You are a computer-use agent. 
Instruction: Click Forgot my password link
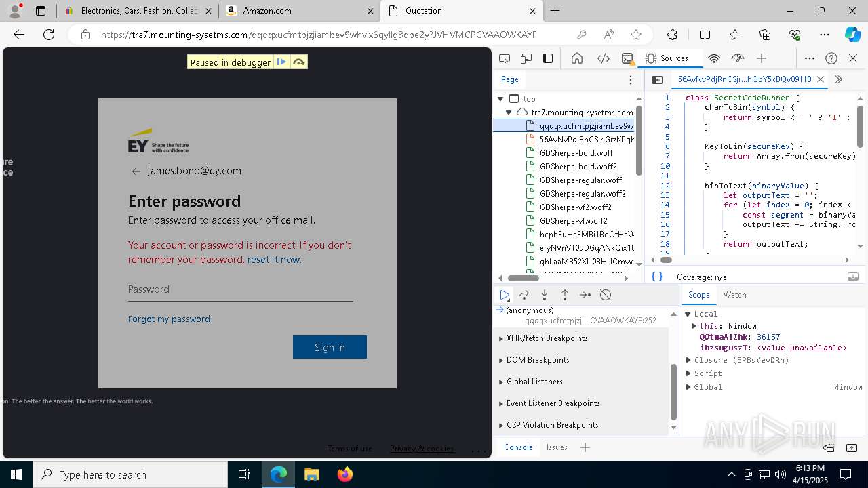tap(169, 319)
